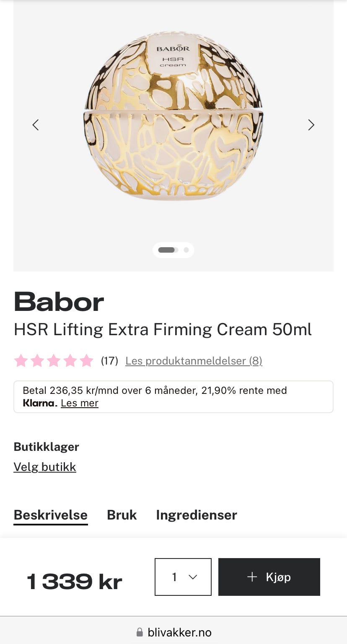This screenshot has width=347, height=644.
Task: Open Les produktanmeldelser (8) reviews link
Action: (x=194, y=361)
